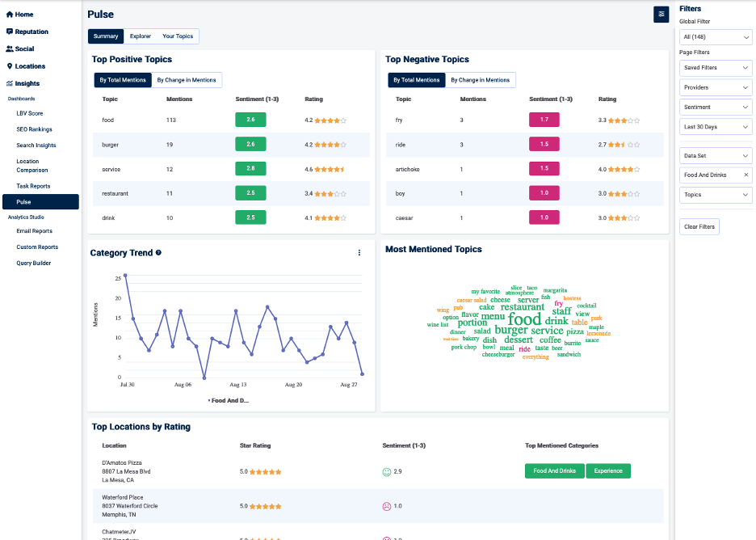Switch to the Your Topics tab
The image size is (756, 540).
click(178, 36)
